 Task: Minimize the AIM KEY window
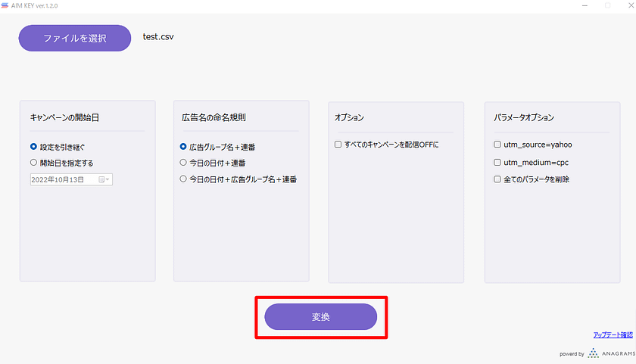click(585, 5)
